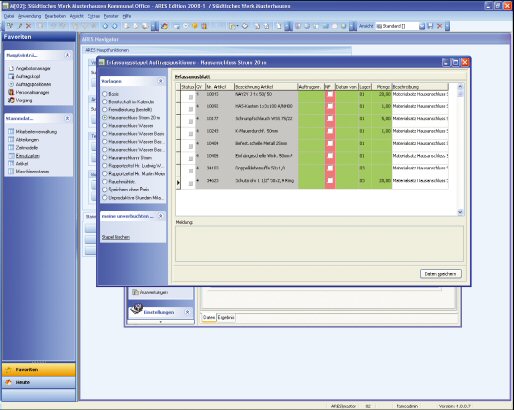This screenshot has height=410, width=514.
Task: Expand toolbar overflow arrow after Ansicht icons
Action: pos(447,26)
